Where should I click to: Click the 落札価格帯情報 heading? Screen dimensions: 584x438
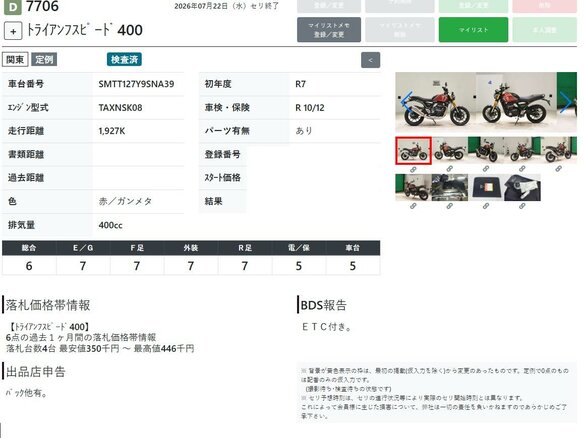click(48, 305)
